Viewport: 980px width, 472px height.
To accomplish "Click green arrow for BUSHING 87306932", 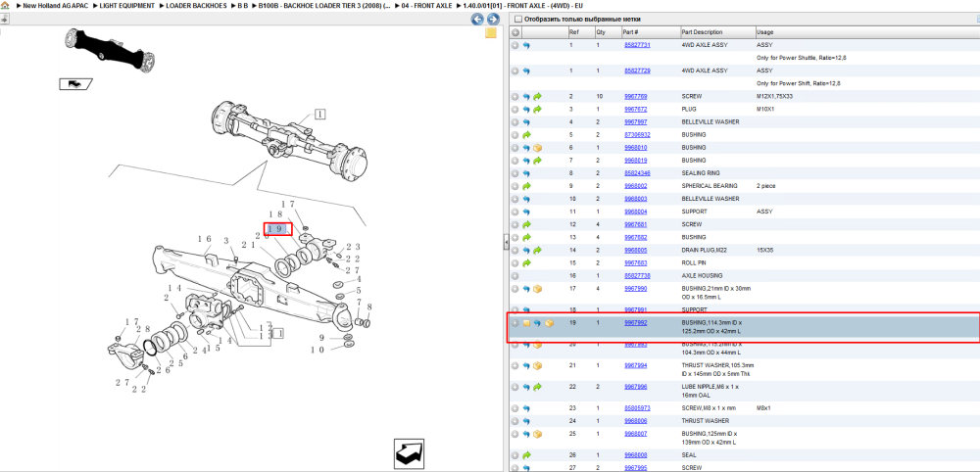I will pos(526,135).
